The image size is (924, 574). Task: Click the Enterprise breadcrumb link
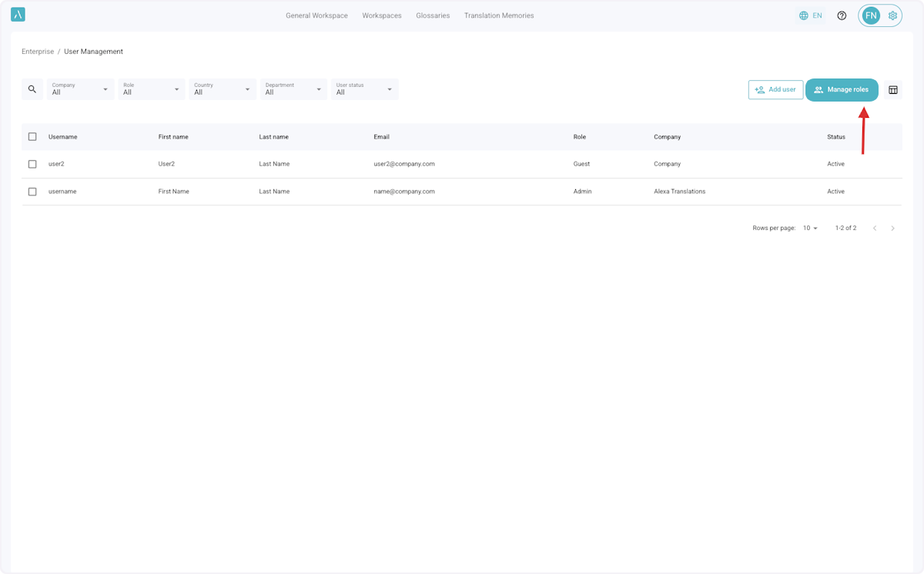click(x=38, y=52)
